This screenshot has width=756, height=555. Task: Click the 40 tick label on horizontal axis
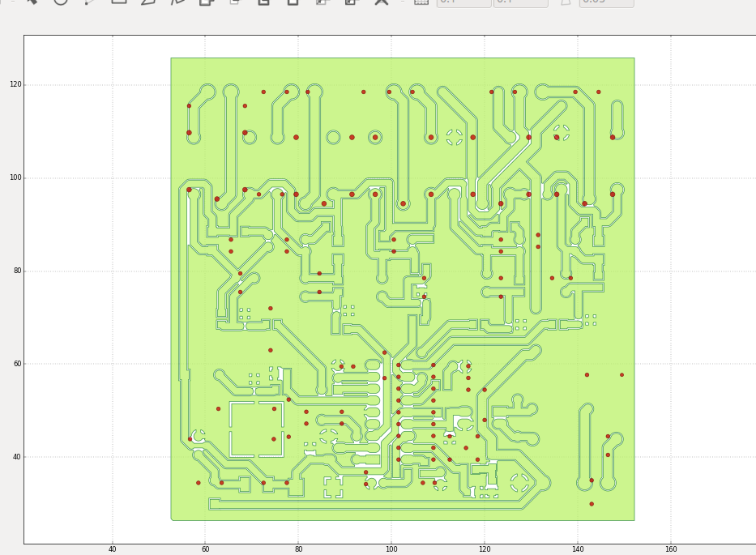coord(113,549)
